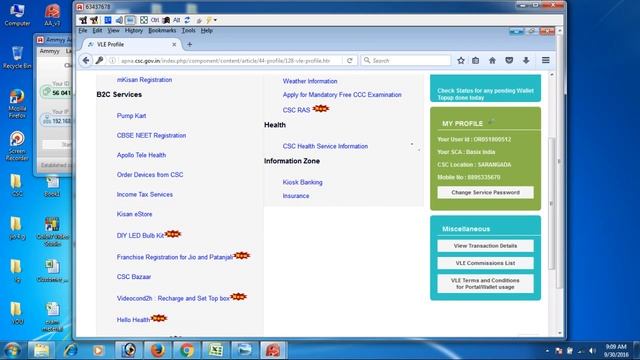The width and height of the screenshot is (640, 360).
Task: Click the Ctrl key button in Ammyy toolbar
Action: pos(155,20)
